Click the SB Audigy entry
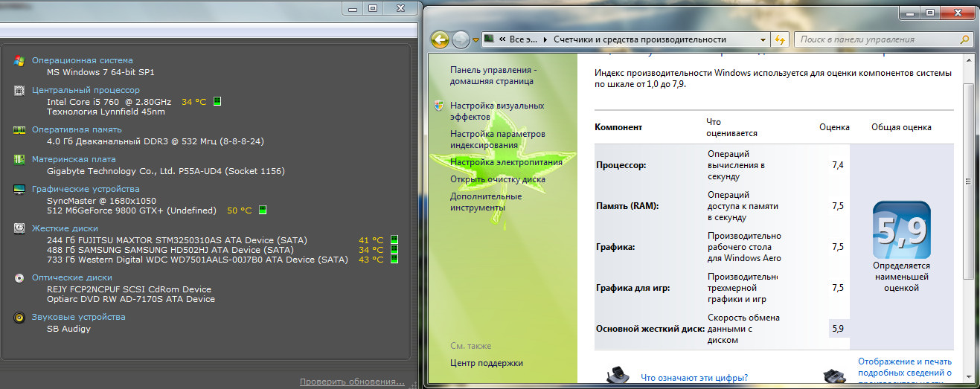The height and width of the screenshot is (389, 980). click(68, 329)
